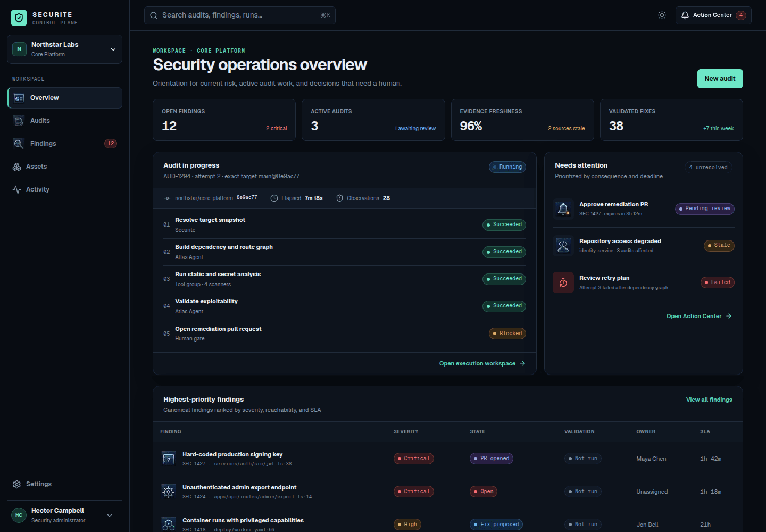
Task: Click the Open state pill for SEC-1424
Action: 484,492
